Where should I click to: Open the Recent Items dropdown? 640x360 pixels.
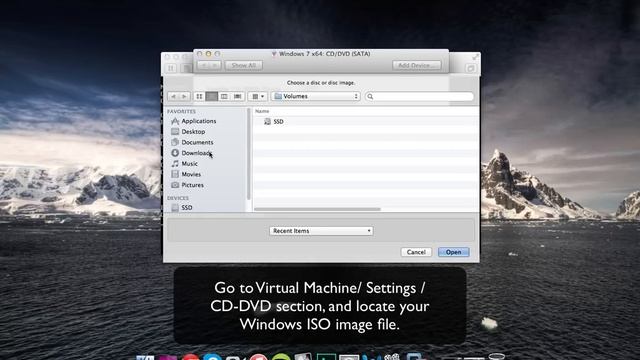tap(321, 231)
